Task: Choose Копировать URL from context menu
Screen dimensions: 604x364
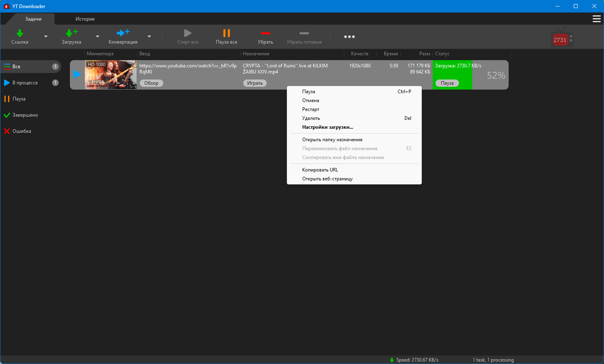Action: (320, 170)
